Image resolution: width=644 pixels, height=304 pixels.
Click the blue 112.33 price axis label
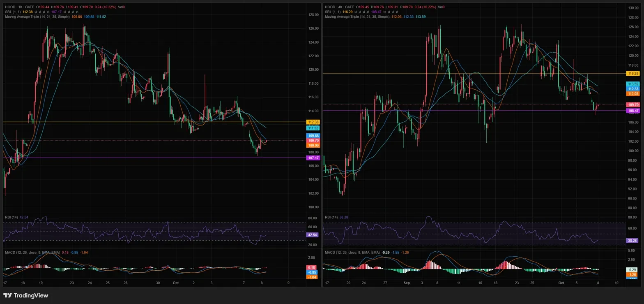pos(633,88)
